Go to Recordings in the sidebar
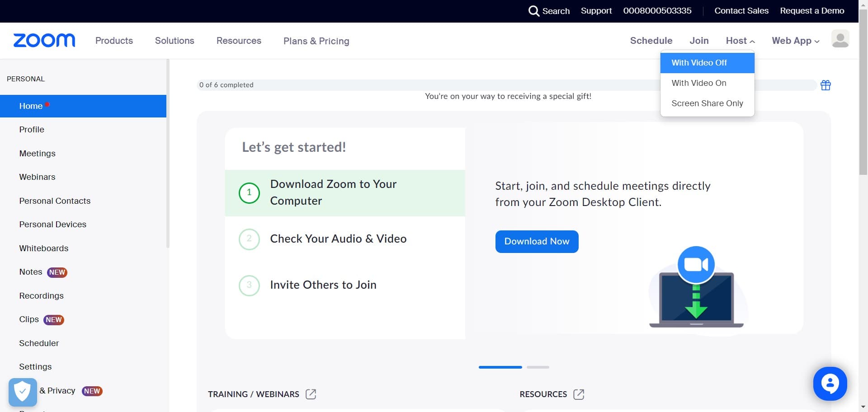 point(42,296)
